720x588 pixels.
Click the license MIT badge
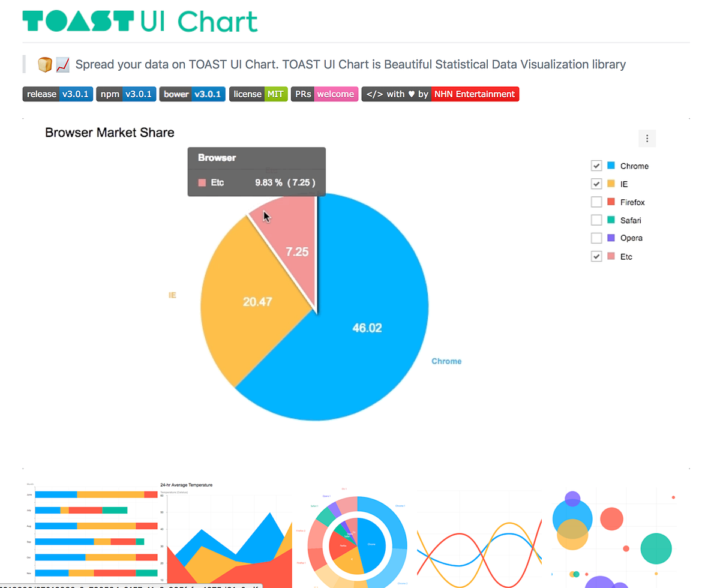(258, 94)
